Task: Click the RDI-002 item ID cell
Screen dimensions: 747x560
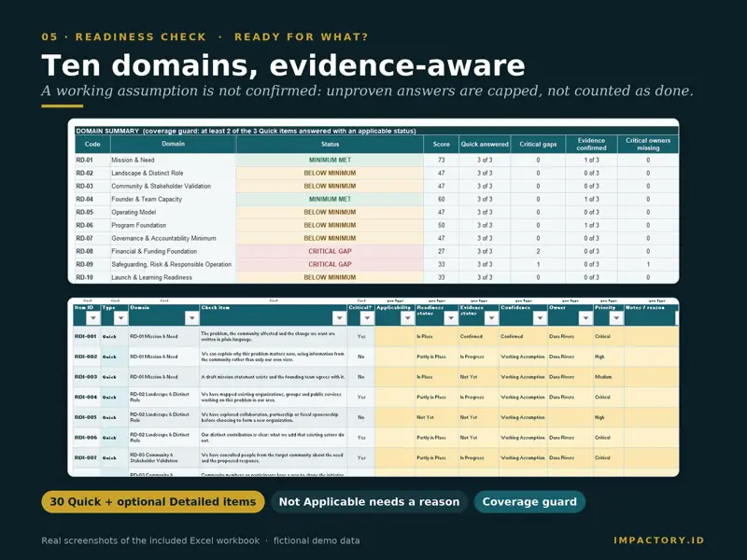Action: [x=86, y=357]
